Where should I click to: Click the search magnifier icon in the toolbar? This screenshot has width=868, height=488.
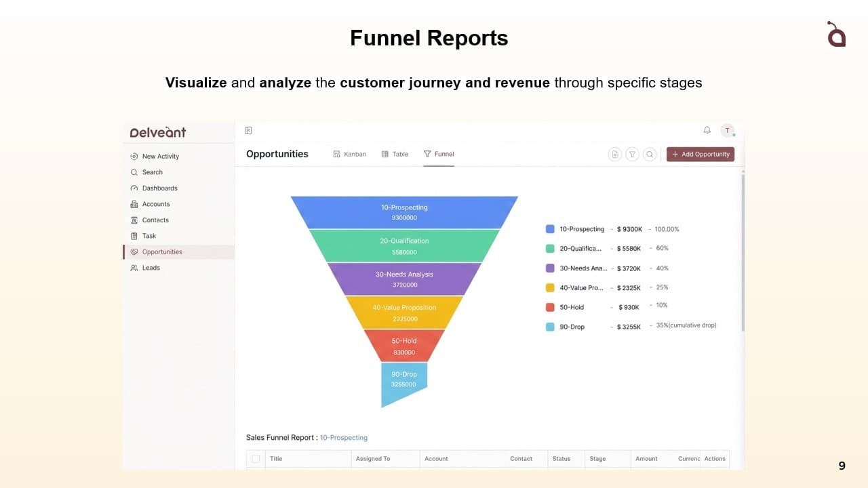coord(650,154)
